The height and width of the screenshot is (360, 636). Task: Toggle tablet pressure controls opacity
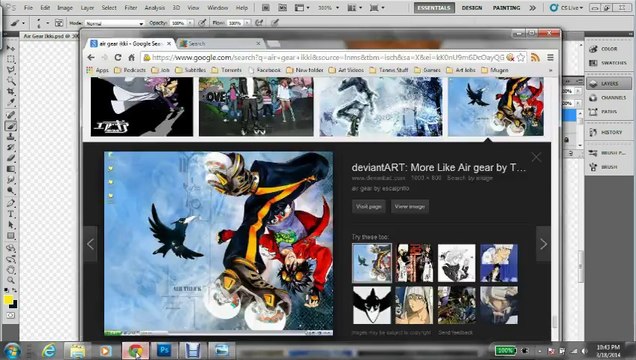coord(202,23)
